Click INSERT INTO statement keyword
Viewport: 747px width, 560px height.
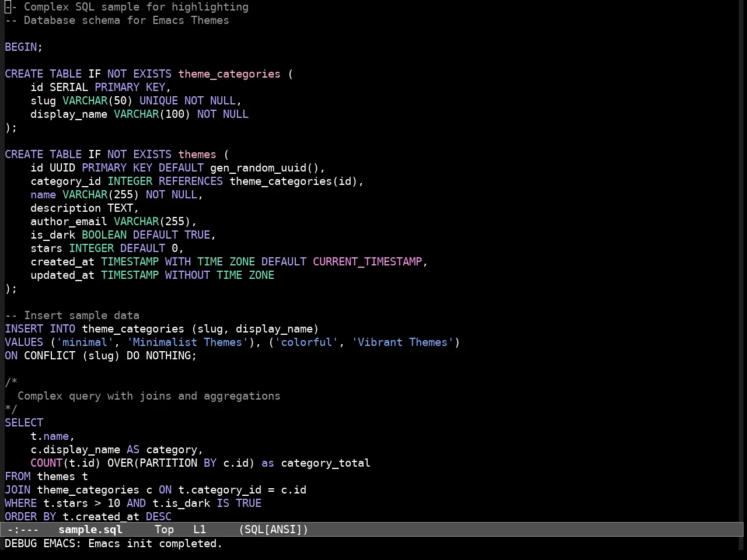coord(40,329)
